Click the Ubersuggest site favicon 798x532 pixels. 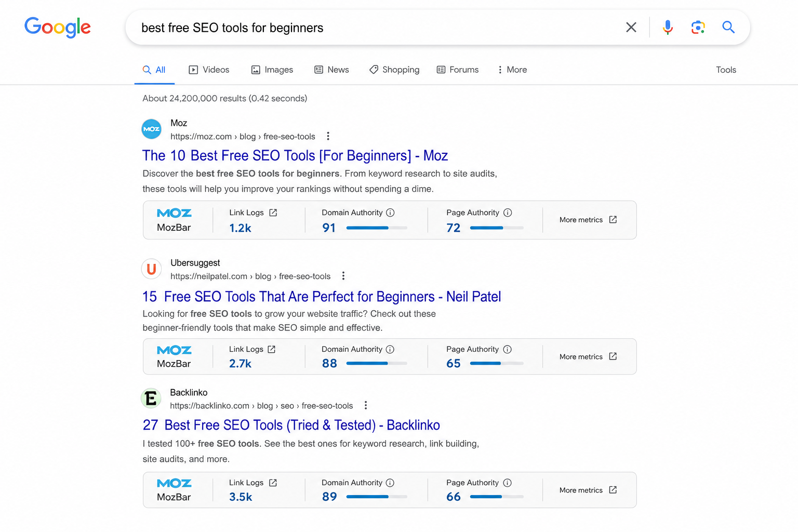[152, 269]
